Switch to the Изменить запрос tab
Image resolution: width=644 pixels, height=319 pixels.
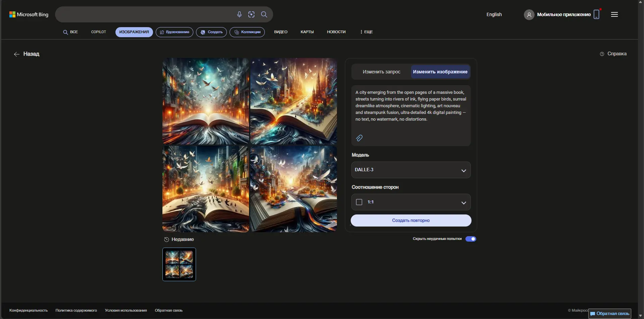(382, 71)
